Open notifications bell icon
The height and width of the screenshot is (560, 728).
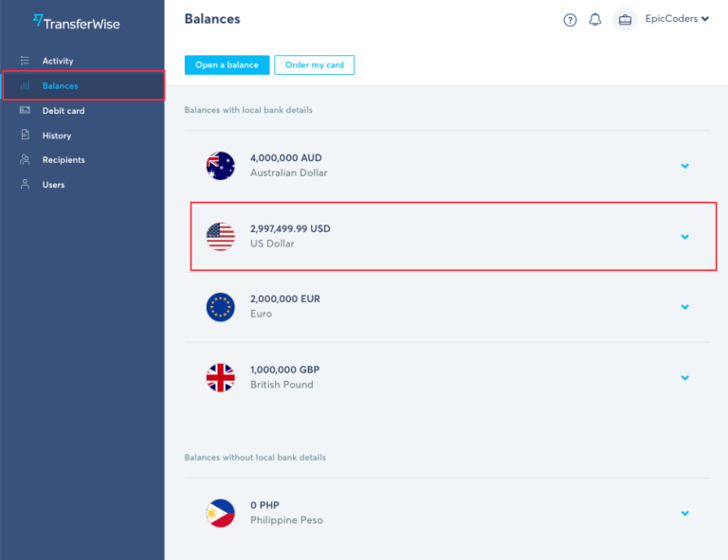coord(594,20)
